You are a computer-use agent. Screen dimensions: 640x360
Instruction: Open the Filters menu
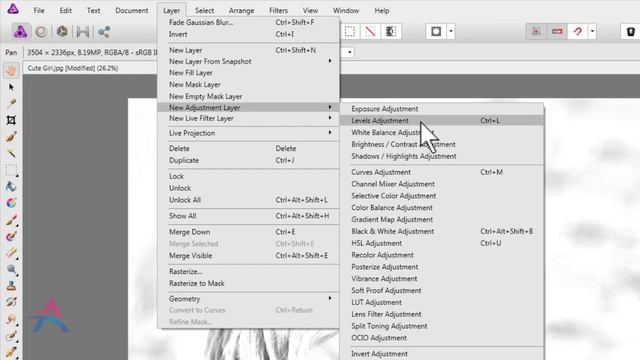pyautogui.click(x=278, y=11)
